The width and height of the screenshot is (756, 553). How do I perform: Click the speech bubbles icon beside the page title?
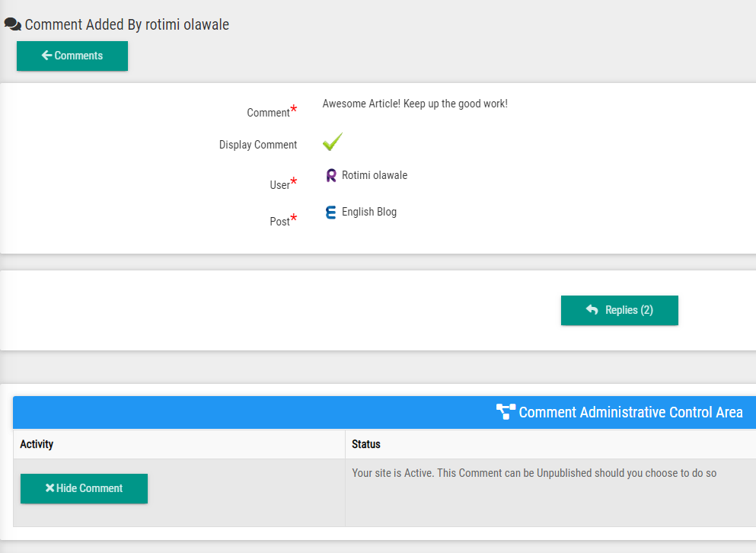pos(12,24)
